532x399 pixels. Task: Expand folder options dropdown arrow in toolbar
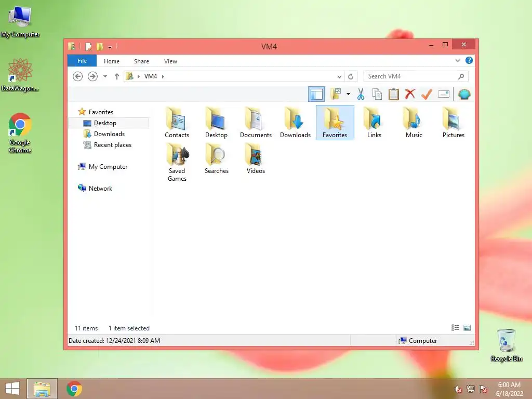[x=348, y=94]
